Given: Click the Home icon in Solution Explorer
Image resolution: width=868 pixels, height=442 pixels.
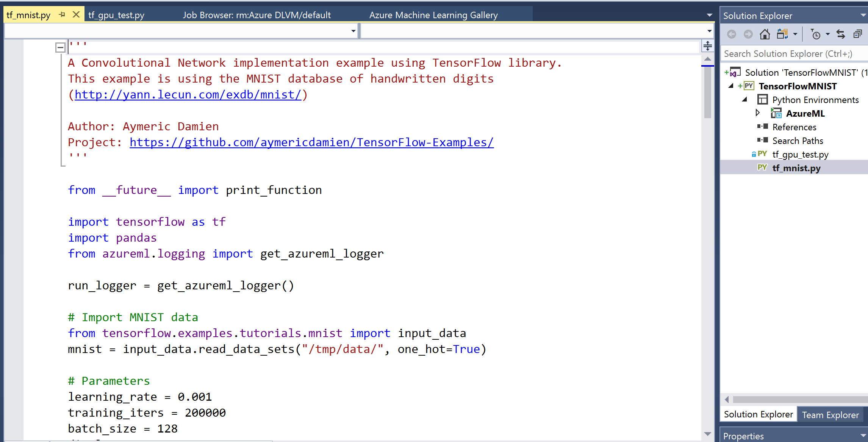Looking at the screenshot, I should (x=765, y=34).
